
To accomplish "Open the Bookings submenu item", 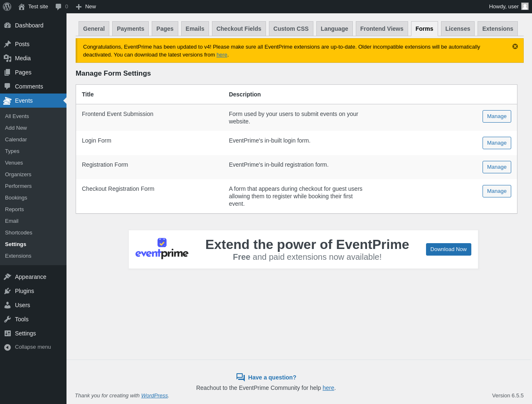I will (33, 198).
